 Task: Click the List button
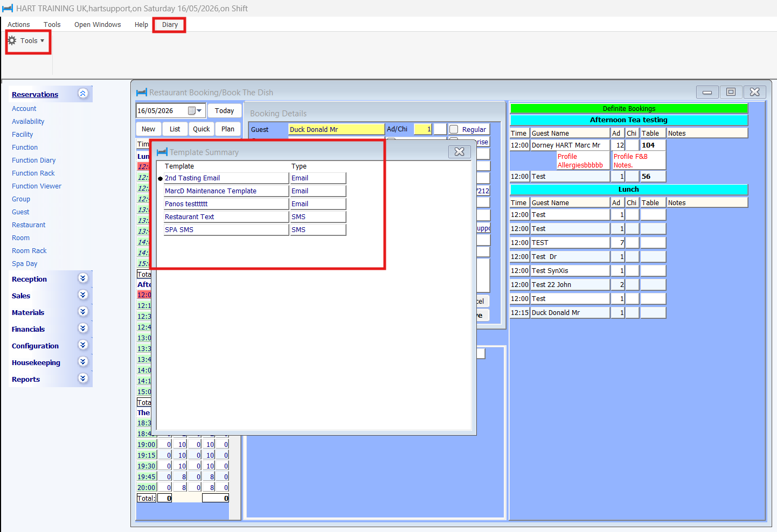click(175, 129)
